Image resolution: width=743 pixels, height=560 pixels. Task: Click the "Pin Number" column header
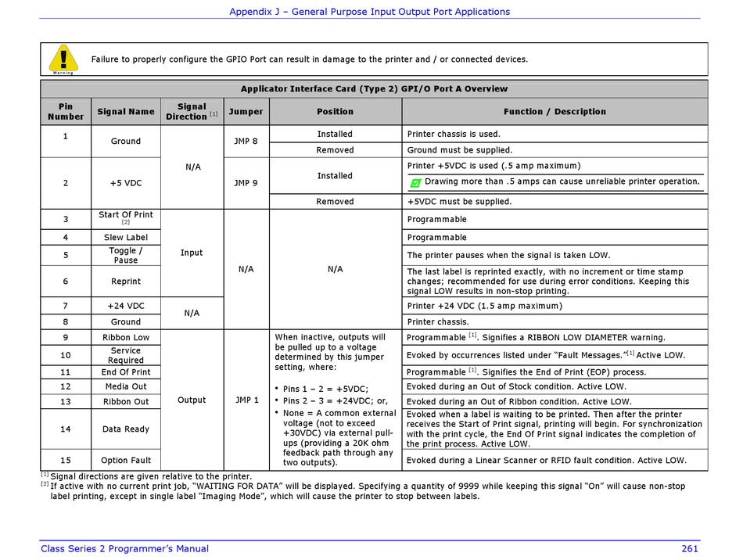tap(66, 112)
